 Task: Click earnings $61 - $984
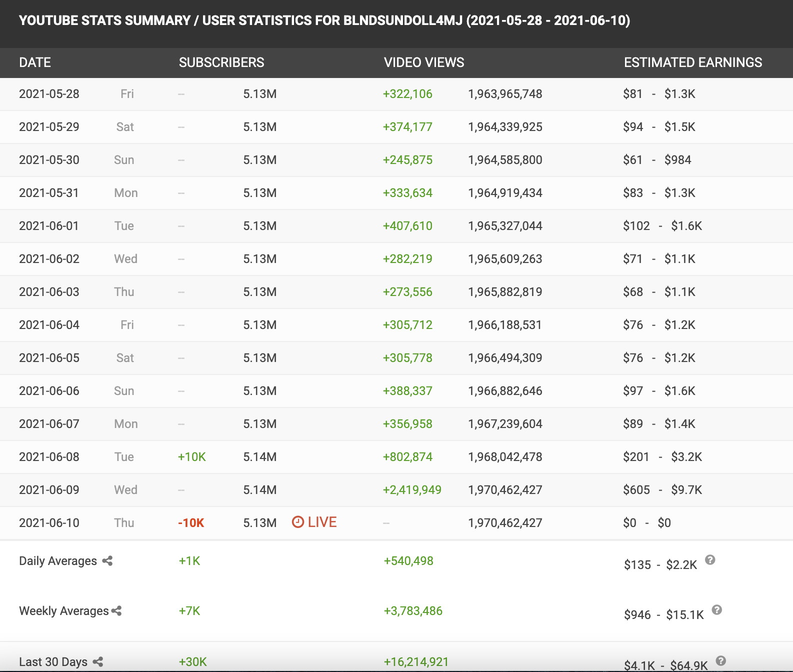[657, 160]
